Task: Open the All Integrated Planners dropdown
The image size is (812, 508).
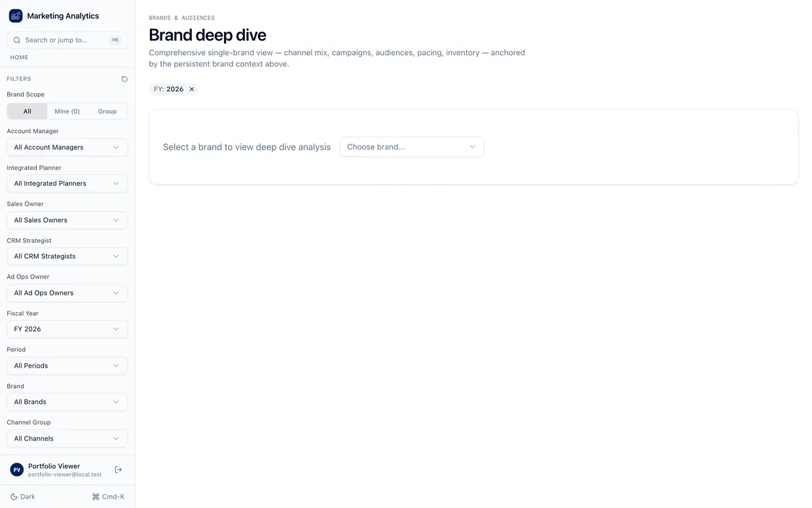Action: pyautogui.click(x=67, y=184)
